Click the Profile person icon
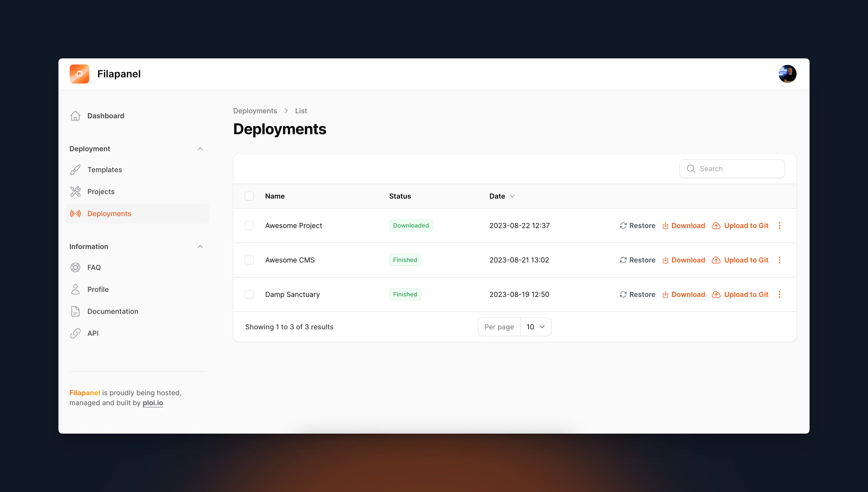 (x=75, y=289)
